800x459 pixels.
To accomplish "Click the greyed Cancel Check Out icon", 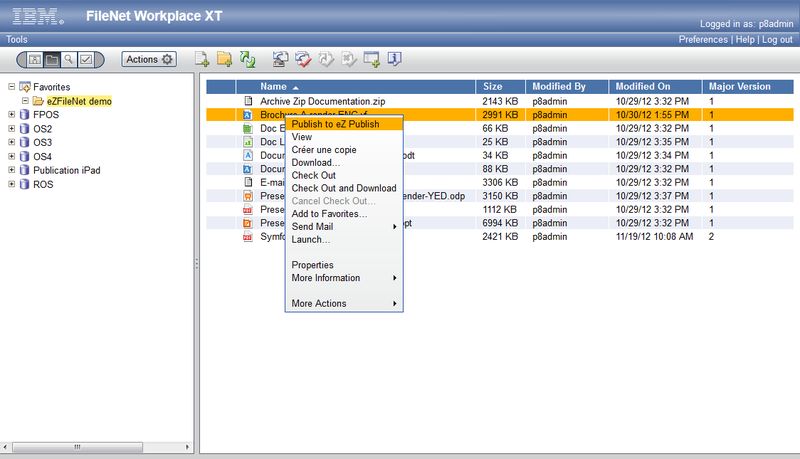I will click(x=326, y=59).
